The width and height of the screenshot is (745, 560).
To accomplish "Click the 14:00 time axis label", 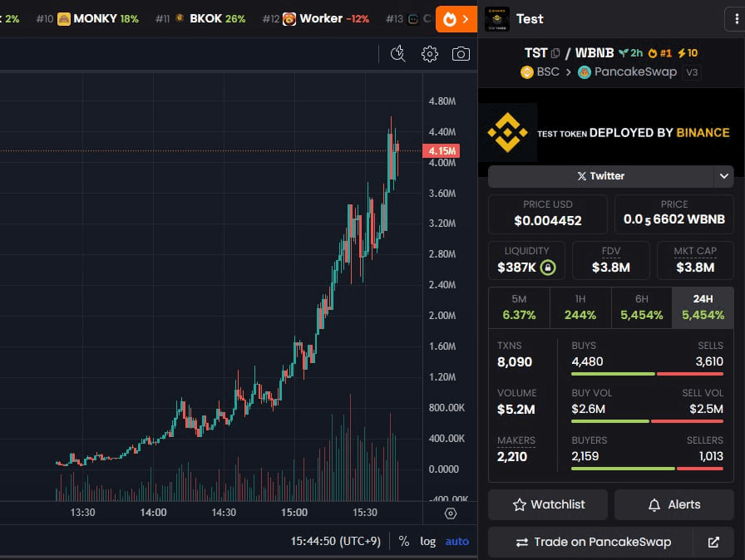I will point(153,513).
